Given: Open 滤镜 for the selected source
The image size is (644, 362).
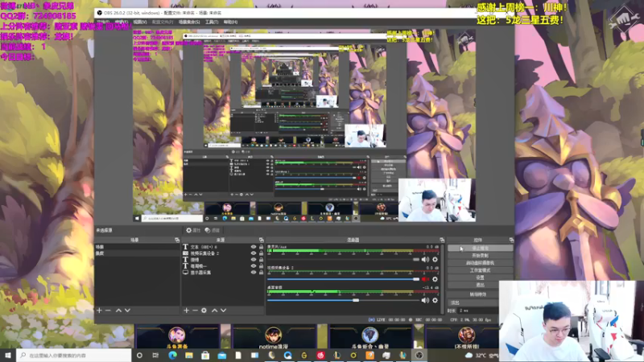Looking at the screenshot, I should (213, 230).
